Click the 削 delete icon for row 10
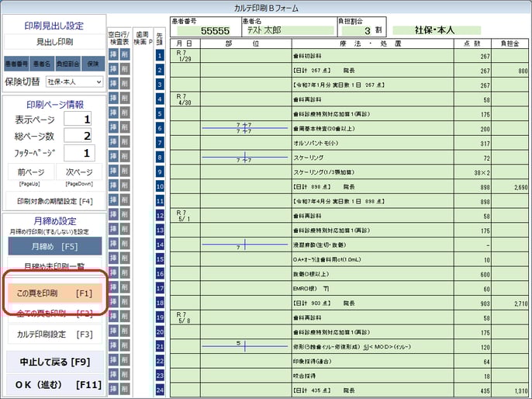532x399 pixels. (125, 186)
